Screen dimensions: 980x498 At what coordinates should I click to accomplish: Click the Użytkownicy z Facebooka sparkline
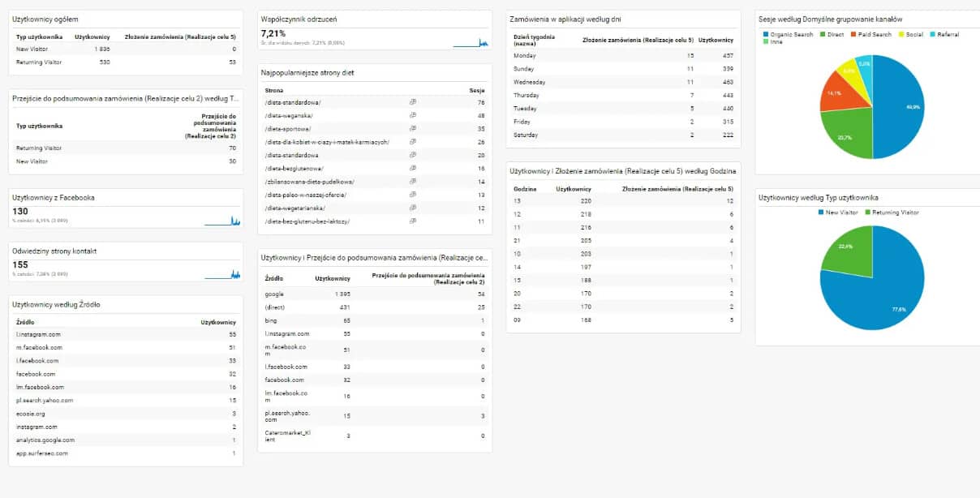point(221,221)
